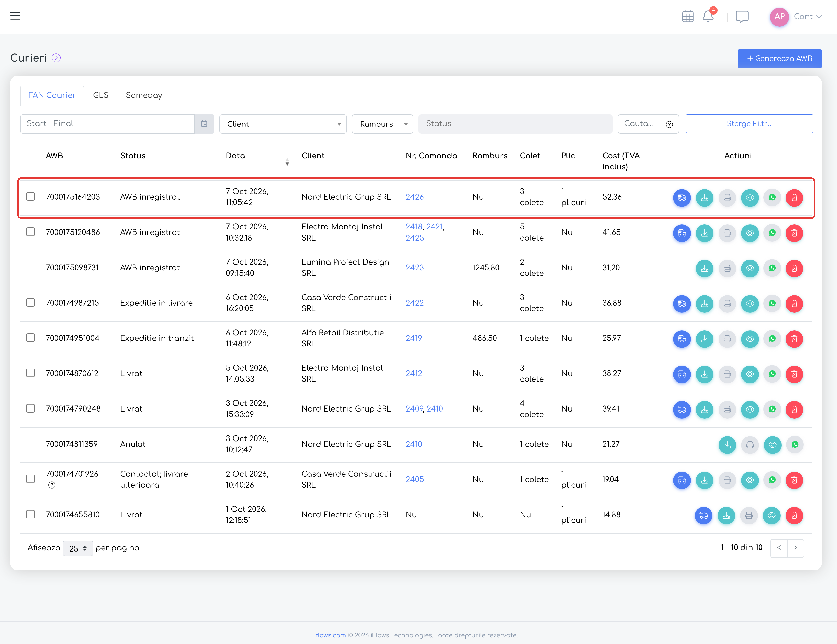837x644 pixels.
Task: Delete AWB 7000174870612
Action: coord(794,374)
